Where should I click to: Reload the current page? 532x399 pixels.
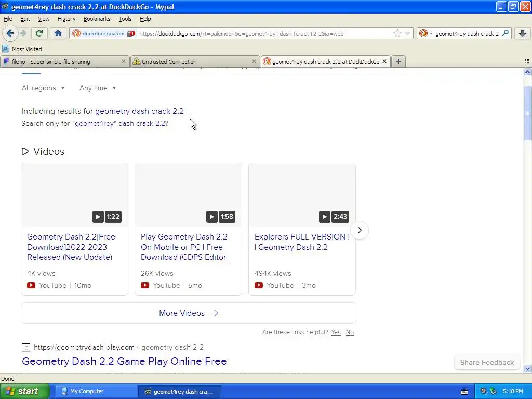[39, 33]
